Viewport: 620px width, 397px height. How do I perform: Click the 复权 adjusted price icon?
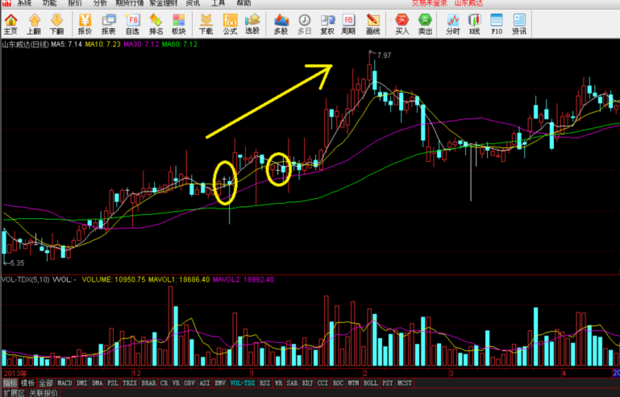pos(327,24)
